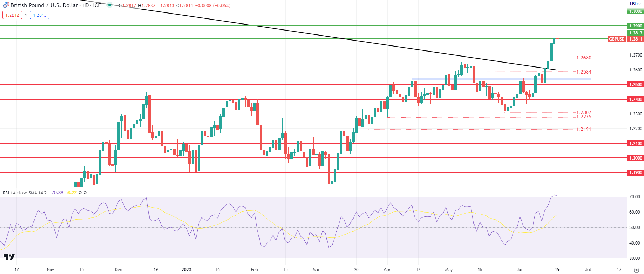Click the 1.2400 red price label

[635, 100]
